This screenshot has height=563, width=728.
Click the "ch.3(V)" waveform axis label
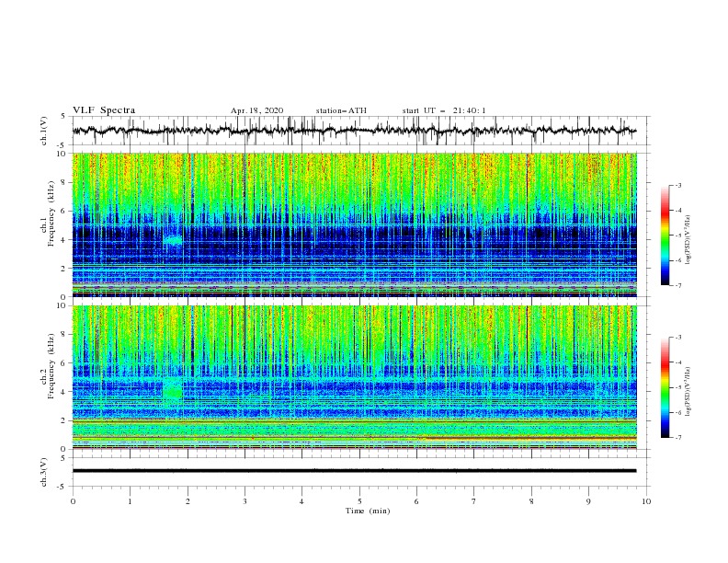(44, 472)
